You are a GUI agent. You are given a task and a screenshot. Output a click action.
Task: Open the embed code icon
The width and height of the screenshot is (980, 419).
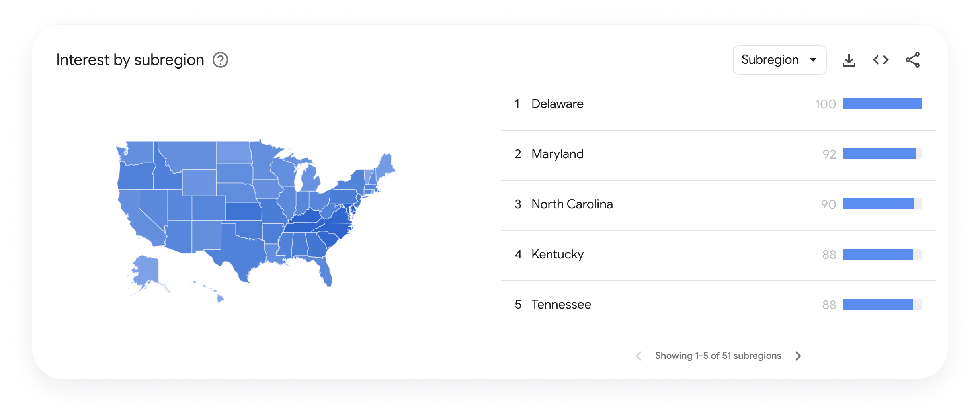pos(880,60)
